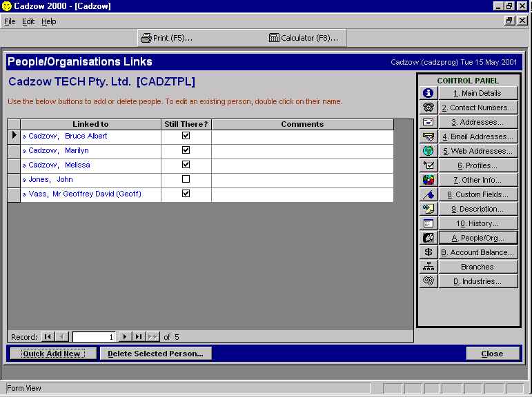This screenshot has width=532, height=397.
Task: Click the new record navigation button
Action: click(x=153, y=336)
